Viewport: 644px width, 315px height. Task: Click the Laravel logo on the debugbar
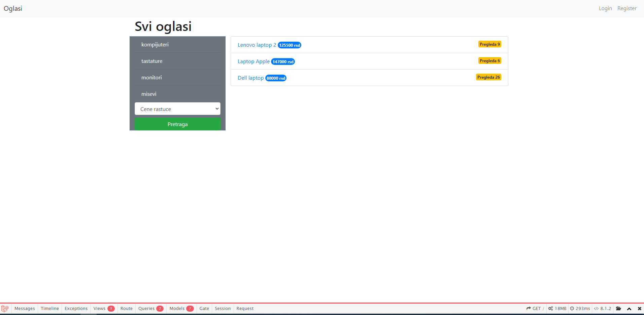point(5,308)
